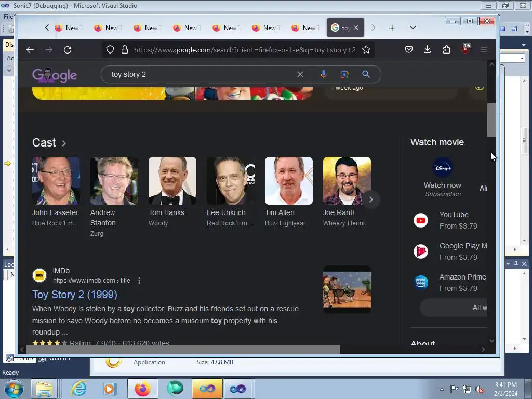532x399 pixels.
Task: Reload the page in Firefox
Action: click(x=68, y=50)
